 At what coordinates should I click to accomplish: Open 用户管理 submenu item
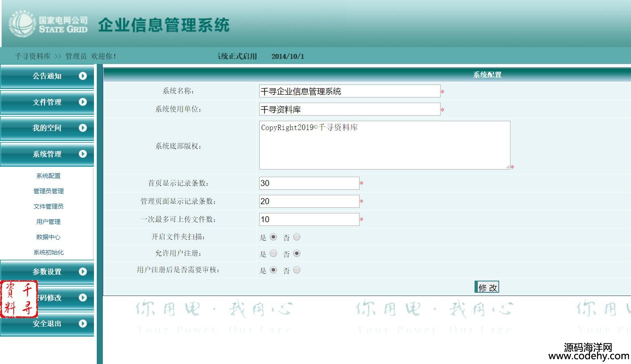click(48, 221)
